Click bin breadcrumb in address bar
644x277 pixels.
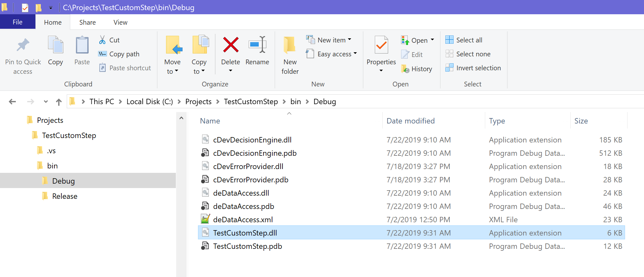point(296,102)
